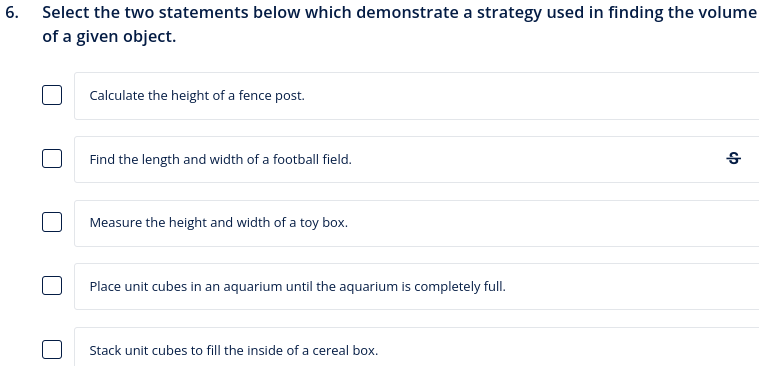Viewport: 759px width, 366px height.
Task: Mark the cereal box unit cubes checkbox
Action: click(52, 350)
